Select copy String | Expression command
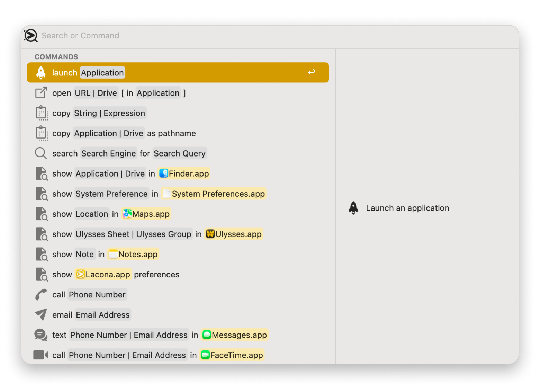Screen dimensions: 540x392 click(178, 113)
